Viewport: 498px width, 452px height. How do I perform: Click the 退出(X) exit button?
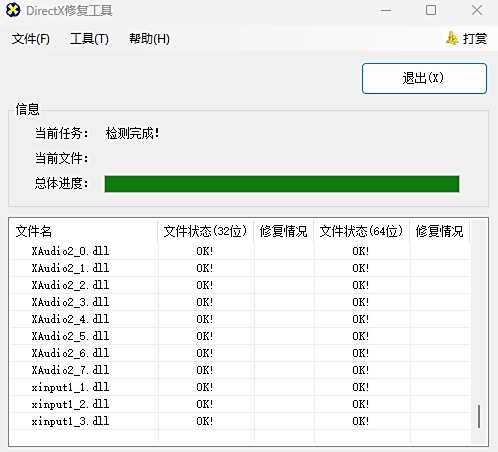tap(424, 78)
